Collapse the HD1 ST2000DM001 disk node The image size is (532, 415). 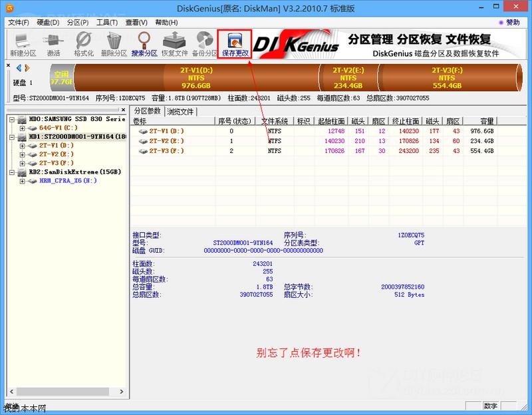click(x=12, y=137)
